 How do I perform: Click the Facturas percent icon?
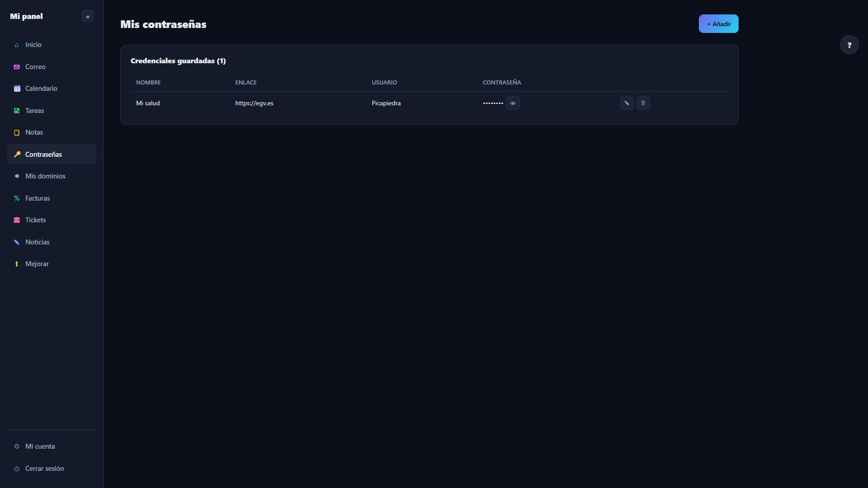(x=17, y=198)
